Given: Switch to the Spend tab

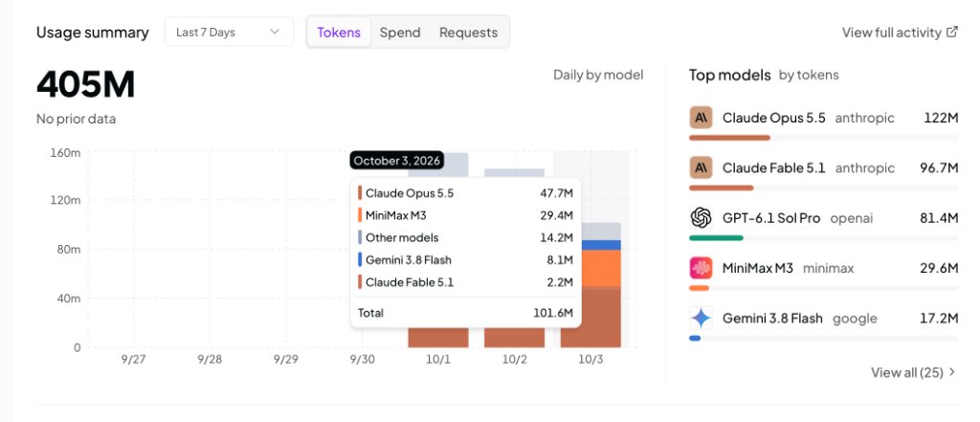Looking at the screenshot, I should click(x=400, y=32).
